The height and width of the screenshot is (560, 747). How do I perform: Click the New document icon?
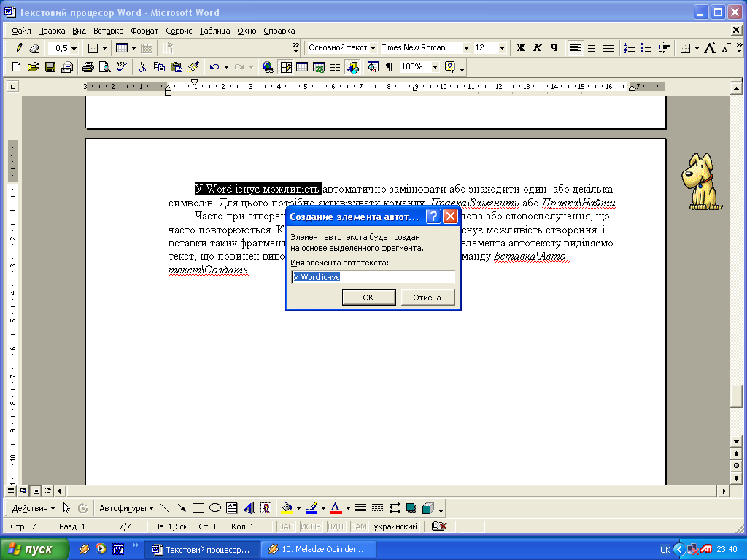pos(16,67)
